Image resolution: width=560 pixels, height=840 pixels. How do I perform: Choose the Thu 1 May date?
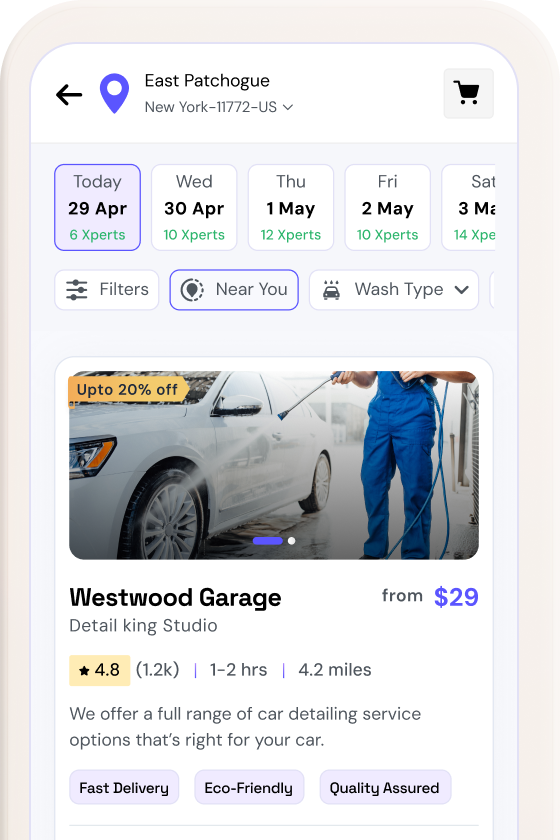(290, 207)
